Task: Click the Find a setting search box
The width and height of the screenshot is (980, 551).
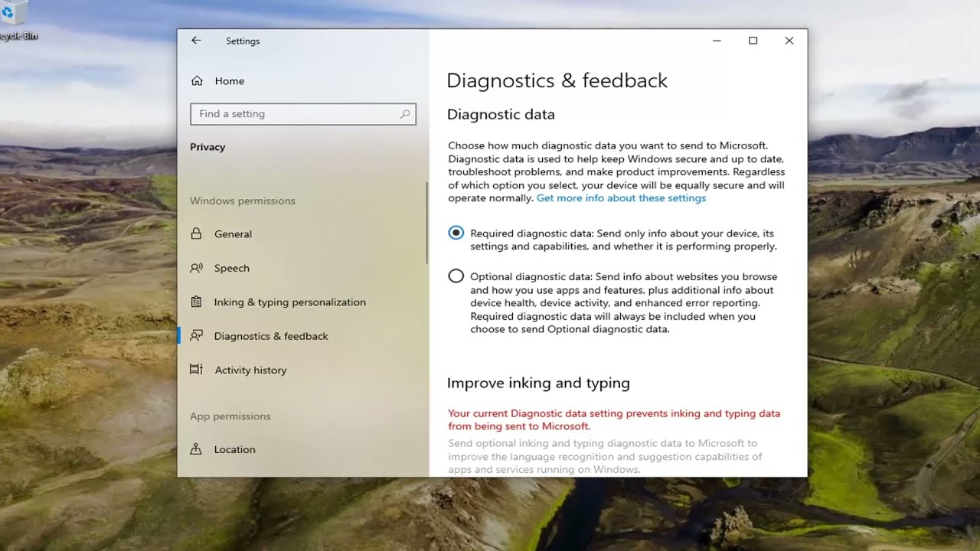Action: (303, 114)
